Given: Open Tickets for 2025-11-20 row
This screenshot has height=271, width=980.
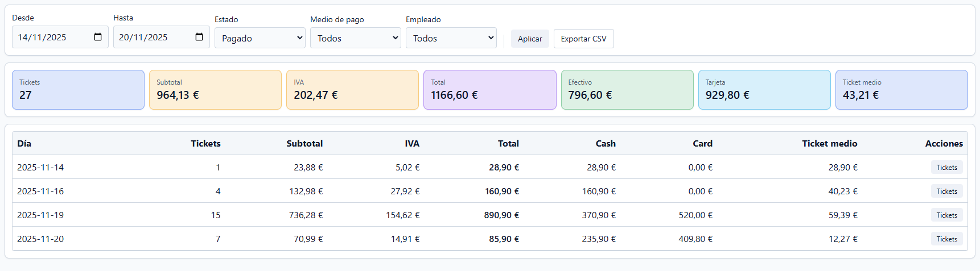Looking at the screenshot, I should [946, 239].
